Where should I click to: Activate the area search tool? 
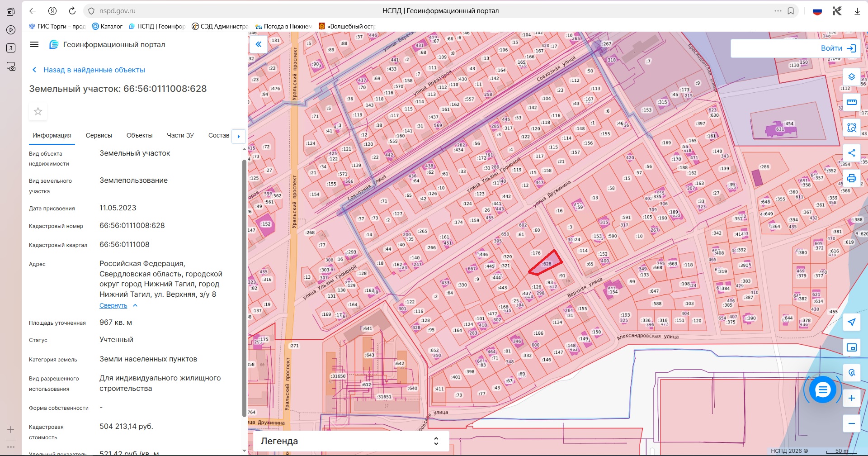tap(851, 128)
